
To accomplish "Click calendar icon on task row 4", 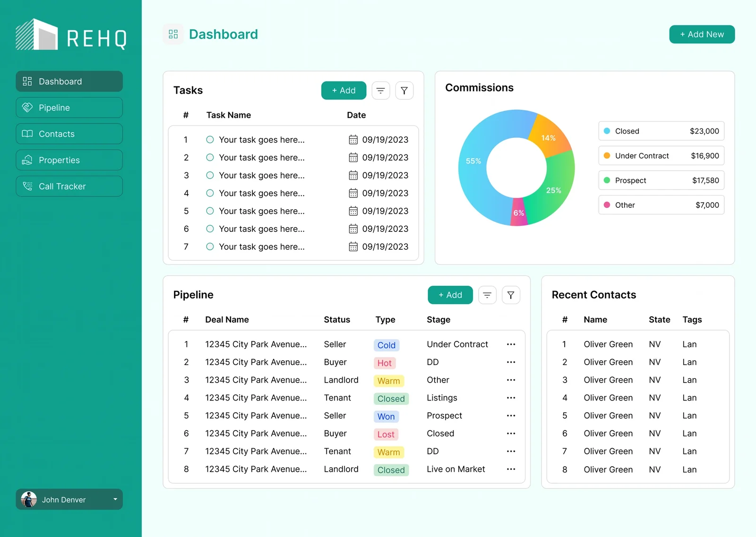I will [353, 193].
